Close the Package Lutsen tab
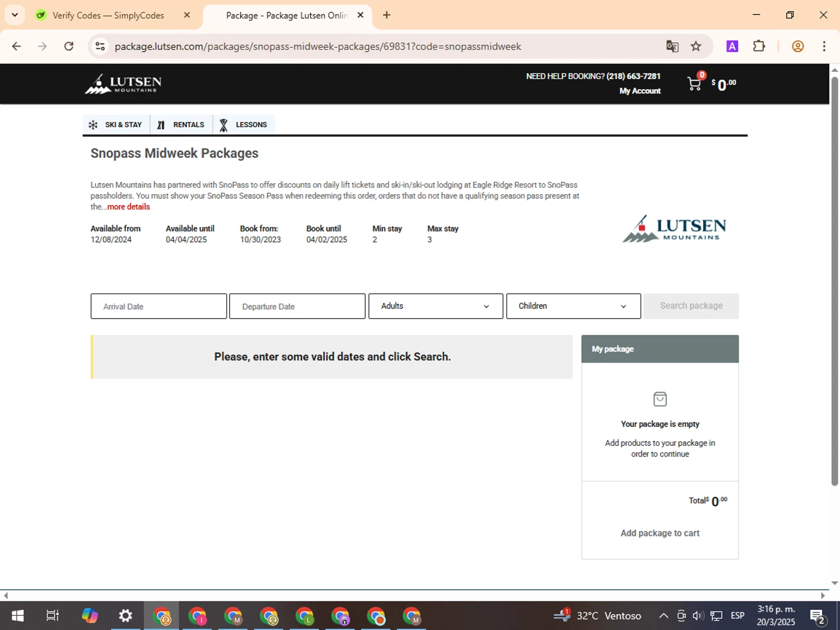840x630 pixels. click(x=361, y=15)
